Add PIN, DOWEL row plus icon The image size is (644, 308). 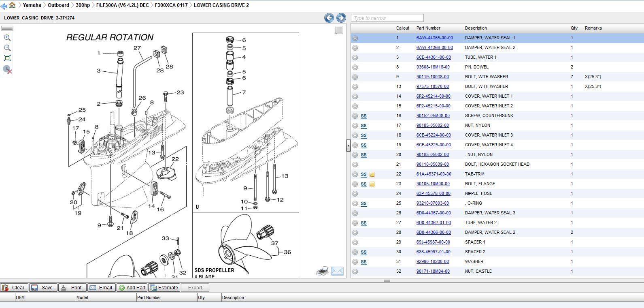tap(355, 67)
